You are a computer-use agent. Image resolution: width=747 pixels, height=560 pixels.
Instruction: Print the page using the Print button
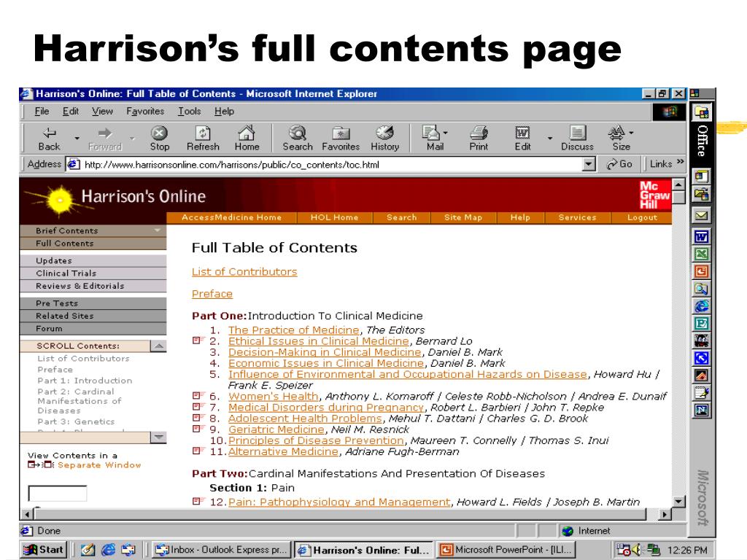coord(479,138)
